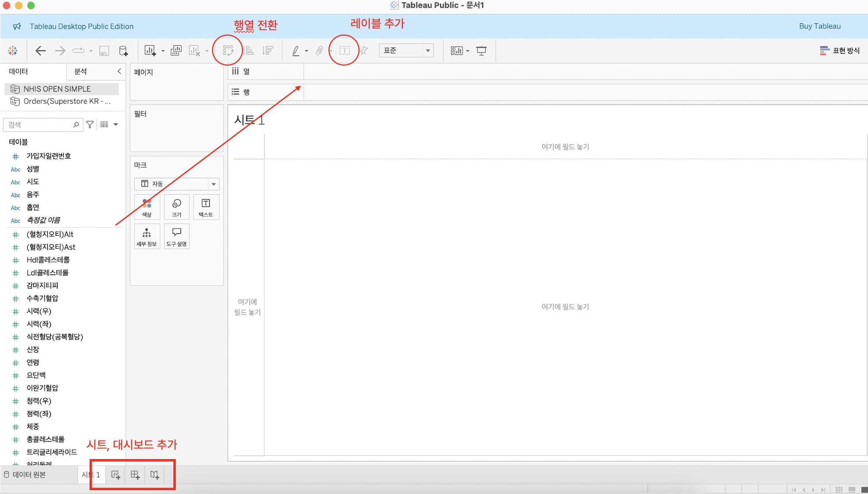Collapse the data pane with the chevron
The image size is (868, 494).
[119, 71]
